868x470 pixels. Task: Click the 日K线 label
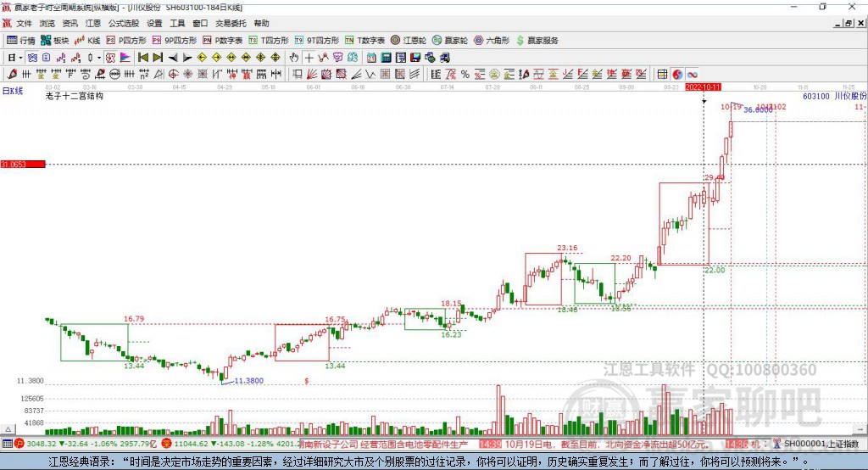click(x=12, y=91)
